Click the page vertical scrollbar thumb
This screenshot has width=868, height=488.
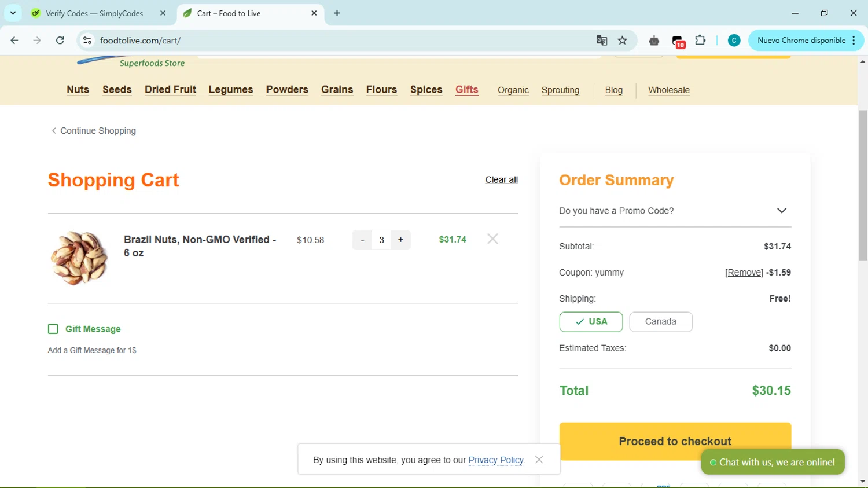tap(863, 185)
